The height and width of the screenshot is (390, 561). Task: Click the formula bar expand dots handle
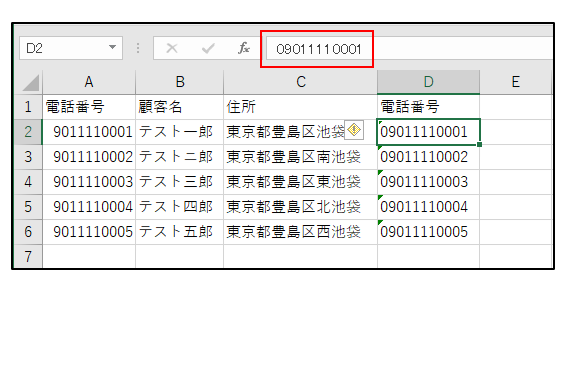point(138,48)
